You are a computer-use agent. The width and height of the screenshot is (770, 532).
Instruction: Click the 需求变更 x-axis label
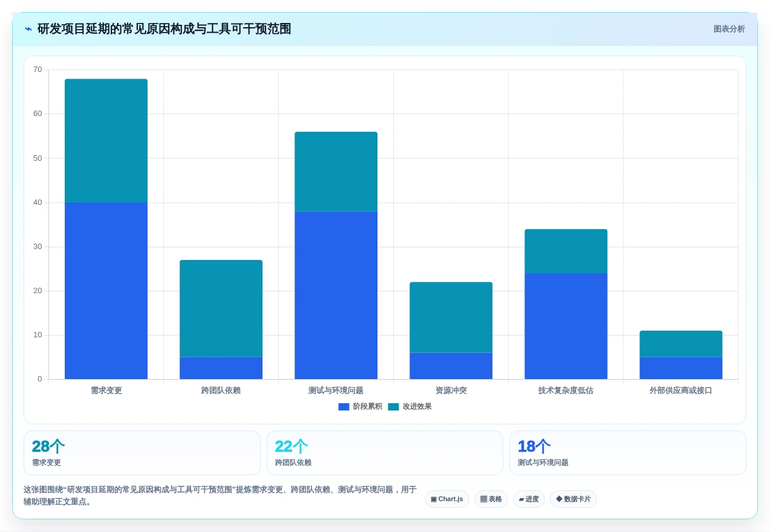click(x=106, y=391)
